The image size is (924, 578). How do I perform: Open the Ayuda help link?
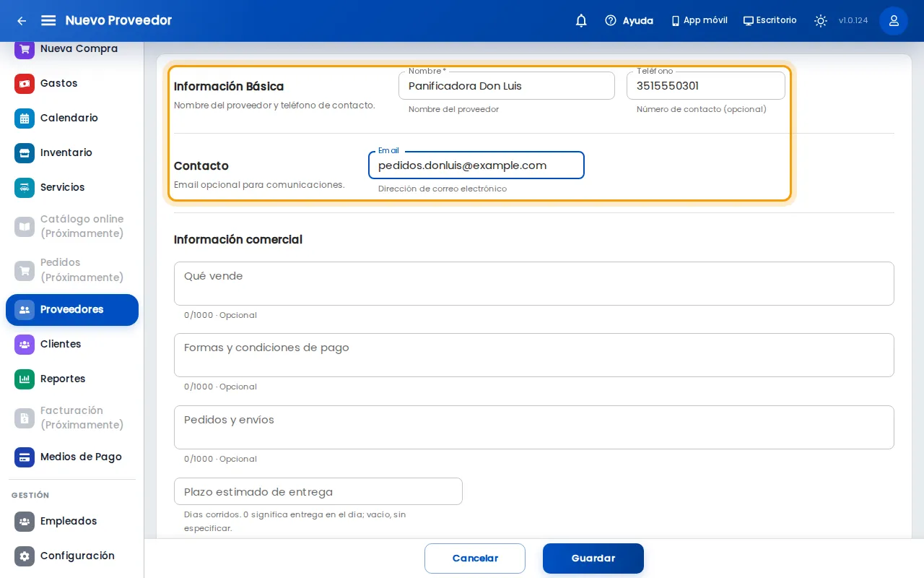click(629, 21)
